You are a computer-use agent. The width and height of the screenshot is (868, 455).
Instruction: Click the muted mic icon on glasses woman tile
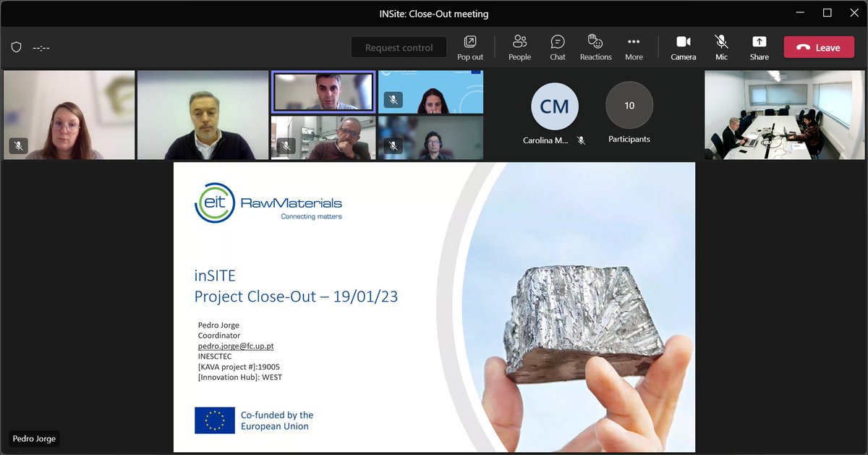coord(18,146)
